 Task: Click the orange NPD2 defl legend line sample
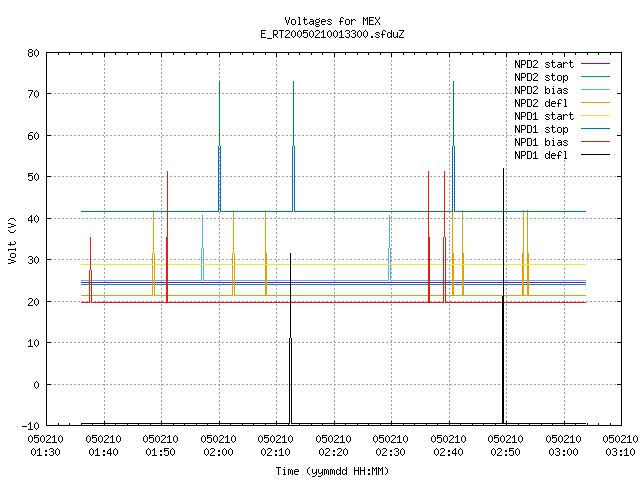point(595,102)
